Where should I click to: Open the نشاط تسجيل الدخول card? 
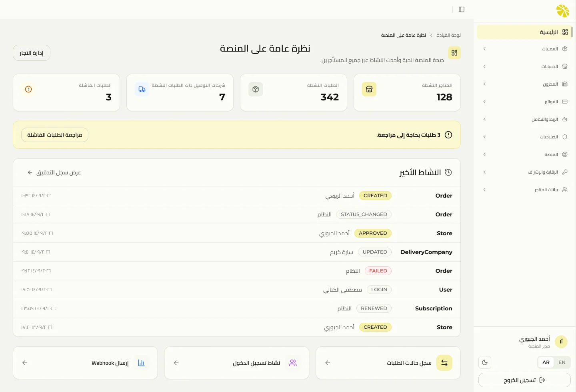click(237, 363)
